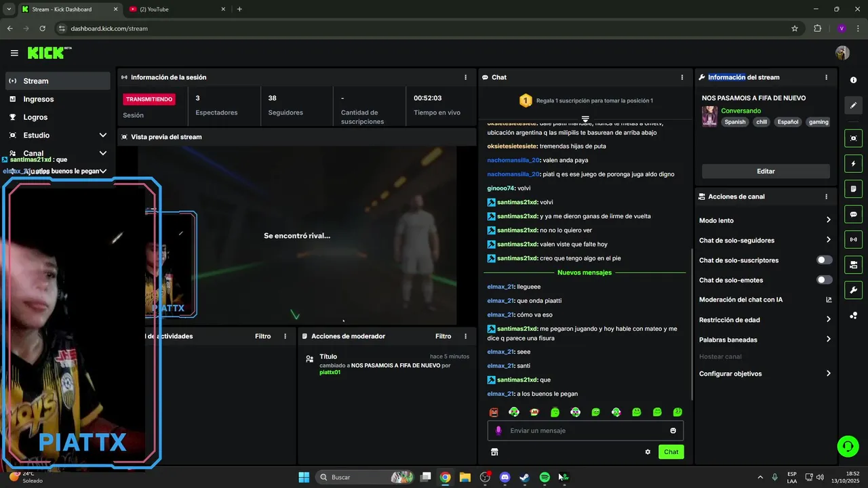This screenshot has height=488, width=868.
Task: Click the stream category thumbnail image
Action: point(709,116)
